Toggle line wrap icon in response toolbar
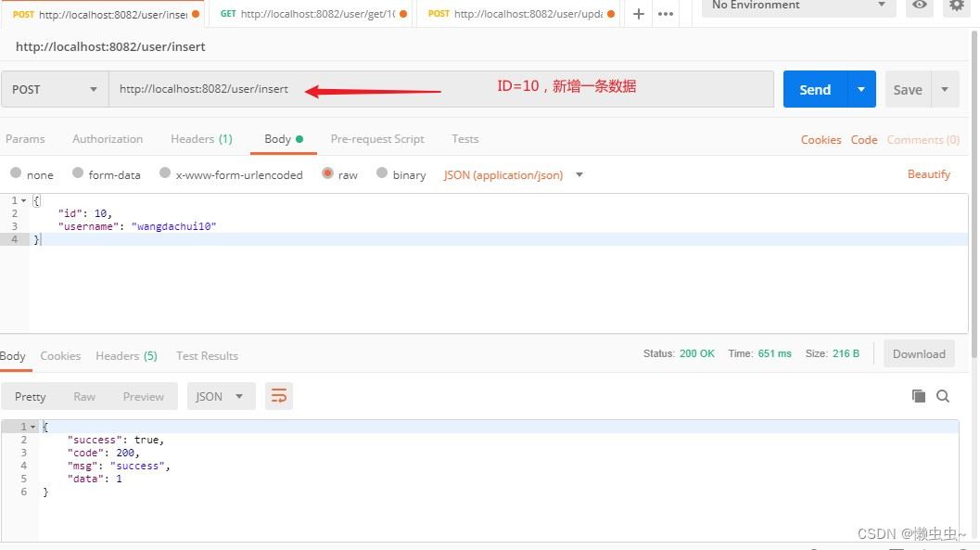Image resolution: width=980 pixels, height=550 pixels. [279, 396]
